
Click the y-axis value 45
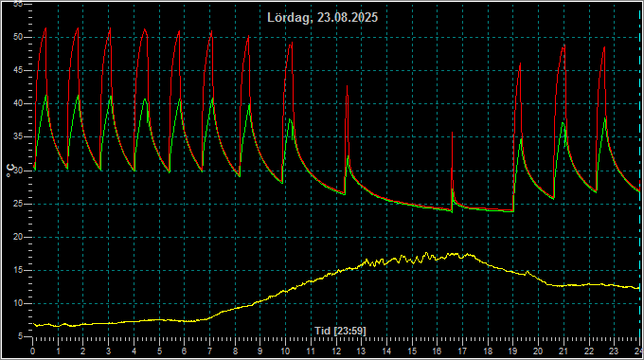click(18, 70)
